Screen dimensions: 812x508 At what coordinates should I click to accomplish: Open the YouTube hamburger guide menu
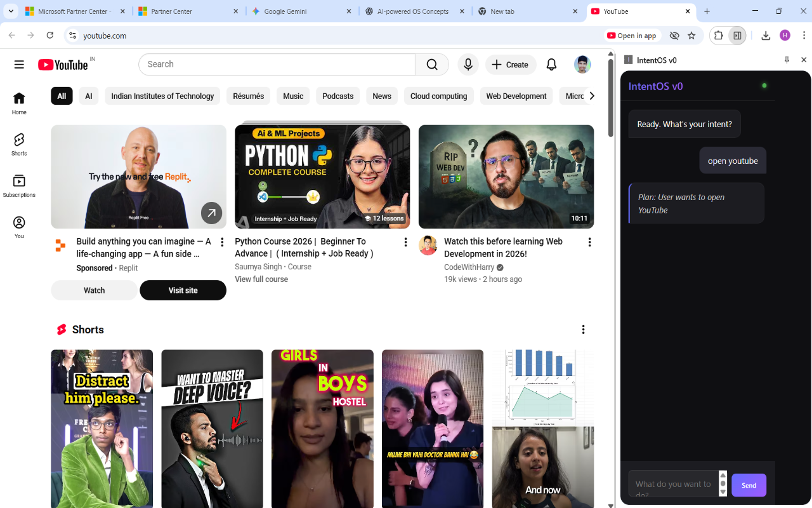point(19,64)
